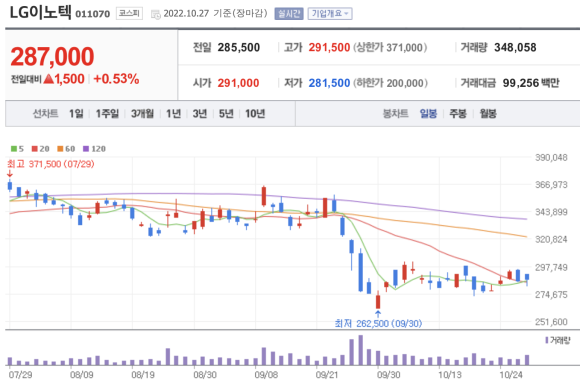Image resolution: width=580 pixels, height=392 pixels.
Task: Click the 최고 371,500 (07/29) marker label
Action: coord(51,164)
